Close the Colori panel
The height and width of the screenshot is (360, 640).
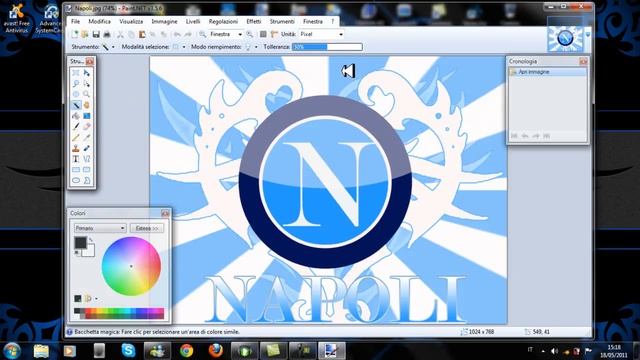tap(165, 213)
